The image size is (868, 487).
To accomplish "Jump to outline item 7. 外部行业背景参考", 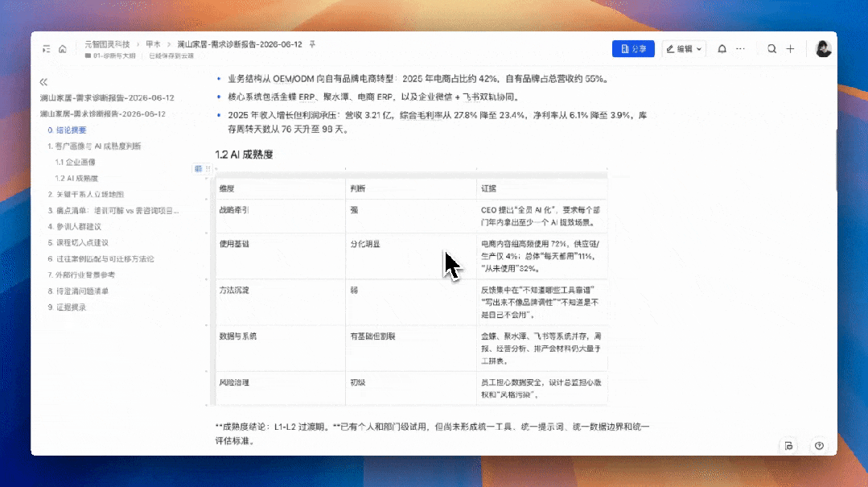I will [81, 274].
